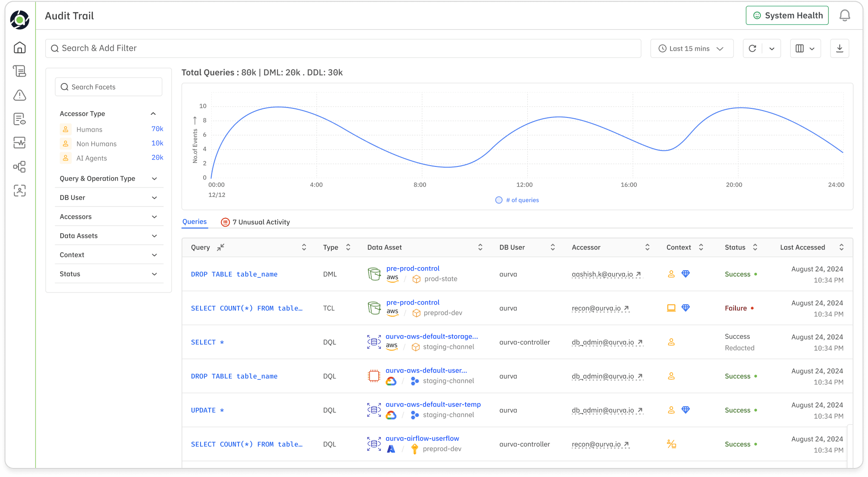
Task: Click the notification bell icon
Action: (844, 16)
